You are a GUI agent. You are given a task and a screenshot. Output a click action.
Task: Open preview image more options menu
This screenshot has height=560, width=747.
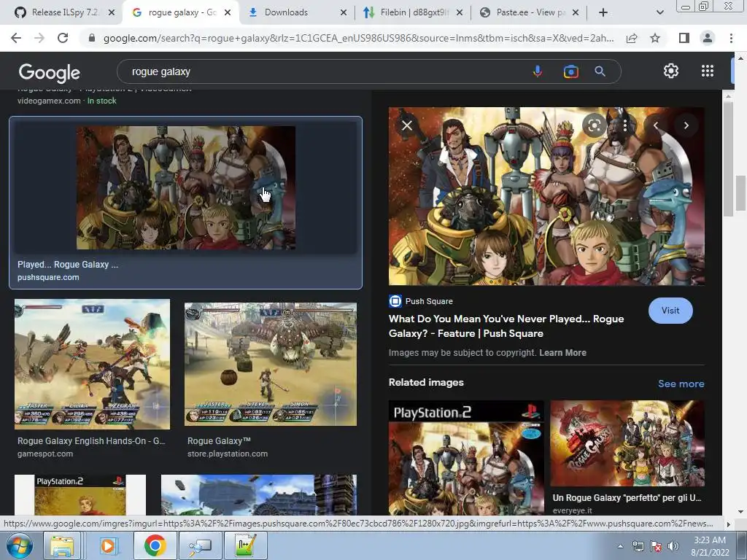(625, 125)
